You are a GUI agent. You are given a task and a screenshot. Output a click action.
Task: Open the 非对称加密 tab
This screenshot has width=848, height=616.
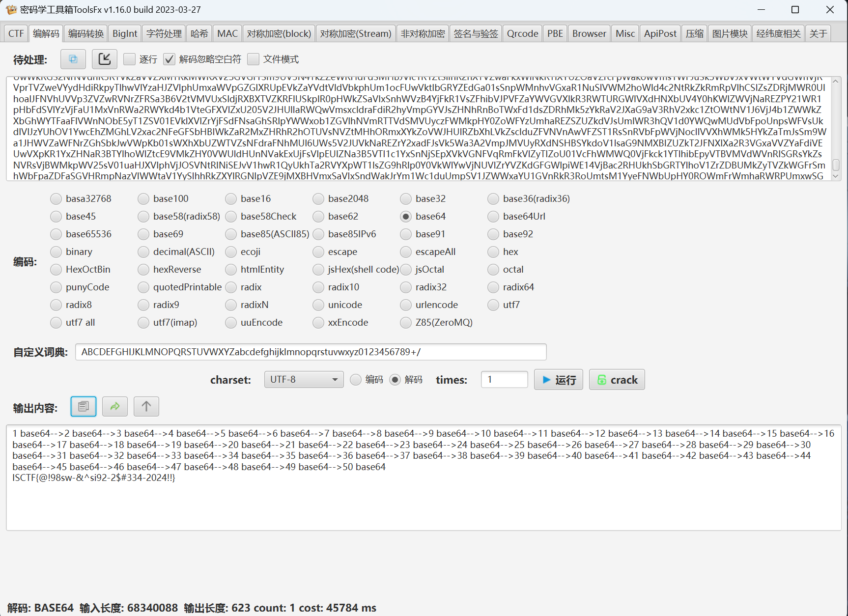pyautogui.click(x=423, y=33)
